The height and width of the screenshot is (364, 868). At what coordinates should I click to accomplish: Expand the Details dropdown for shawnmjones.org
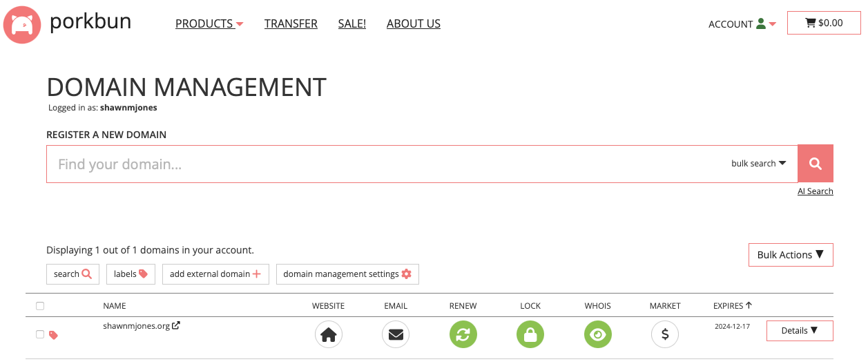tap(799, 331)
